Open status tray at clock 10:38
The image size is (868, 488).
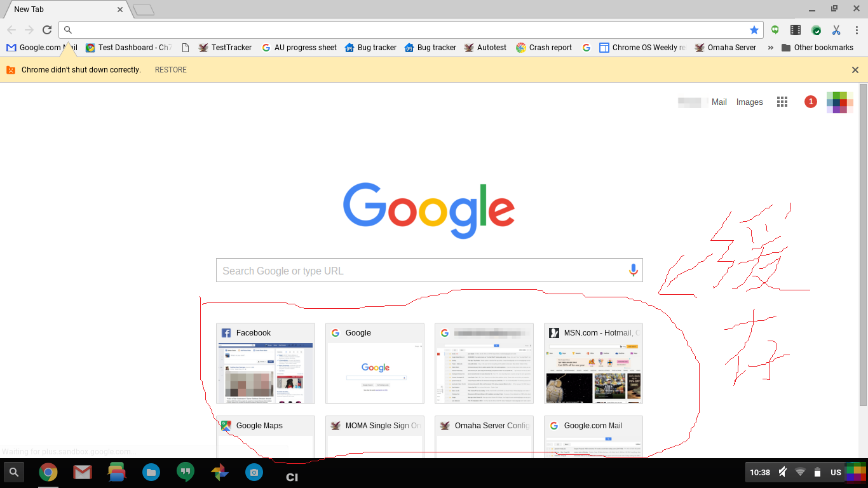760,472
